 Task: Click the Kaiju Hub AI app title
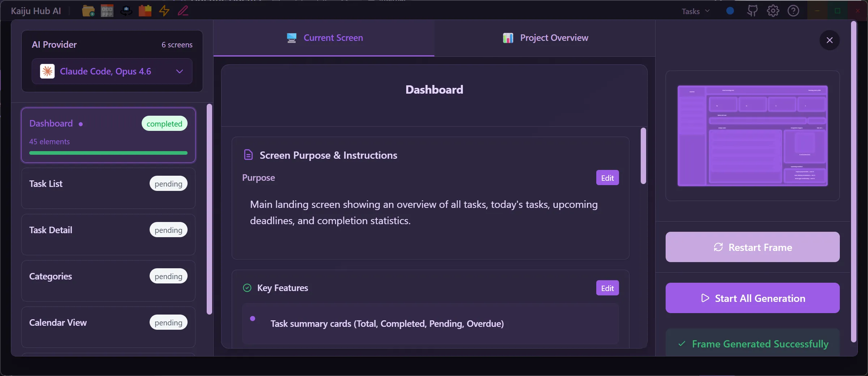36,11
